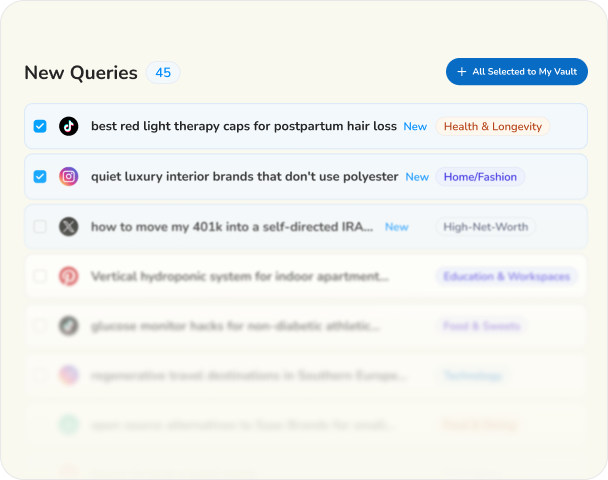Click the icon beside glucose monitor query
This screenshot has width=608, height=480.
pos(68,326)
